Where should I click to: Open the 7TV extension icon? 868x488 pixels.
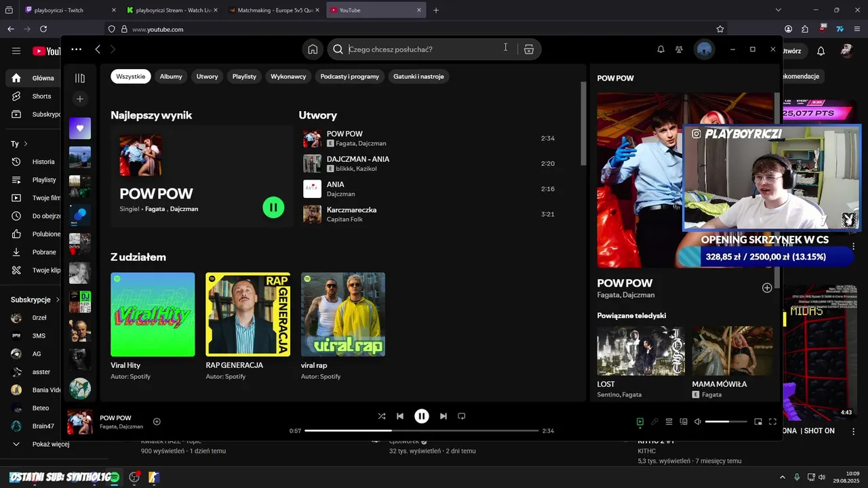(x=840, y=29)
